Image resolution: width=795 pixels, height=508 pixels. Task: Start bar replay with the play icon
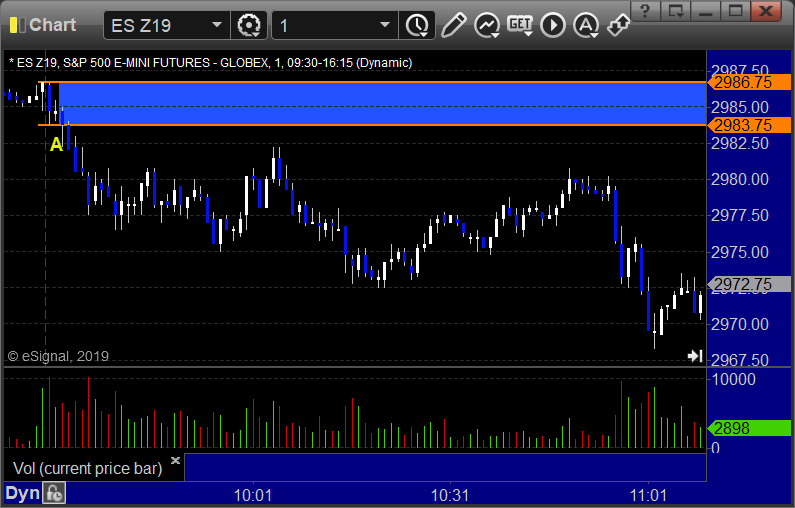[x=553, y=25]
